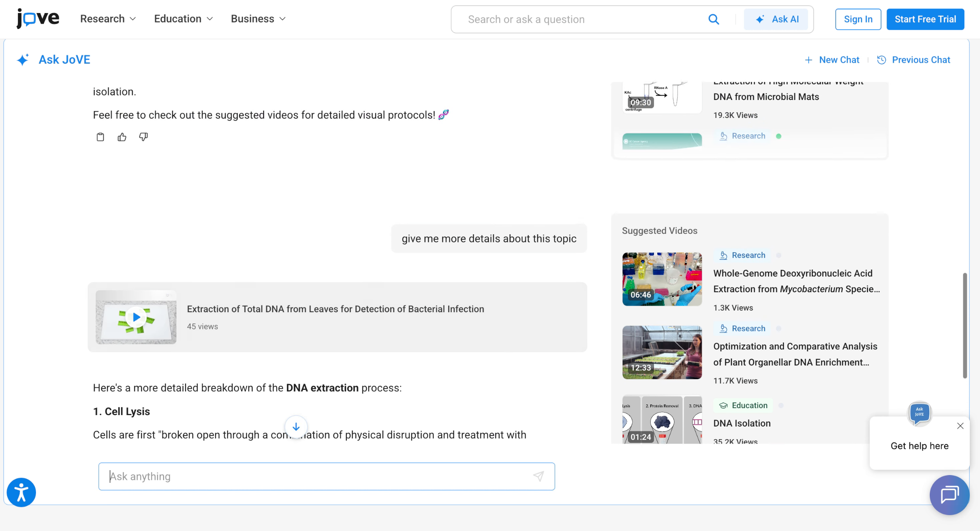Open Previous Chat history
The height and width of the screenshot is (531, 980).
coord(913,60)
